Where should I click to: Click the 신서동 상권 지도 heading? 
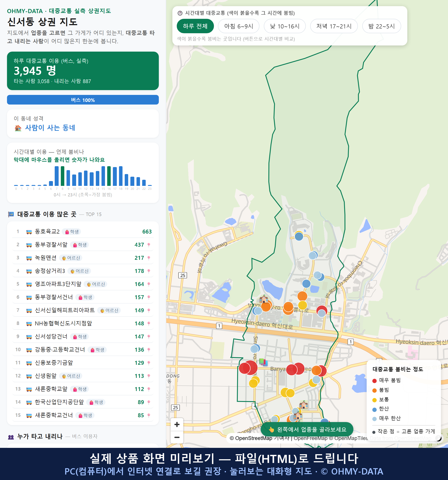(x=42, y=22)
